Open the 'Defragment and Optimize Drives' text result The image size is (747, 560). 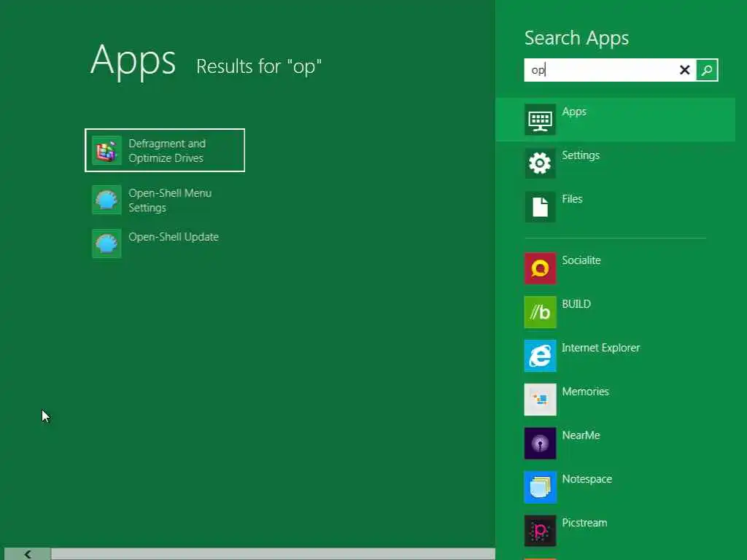click(167, 150)
